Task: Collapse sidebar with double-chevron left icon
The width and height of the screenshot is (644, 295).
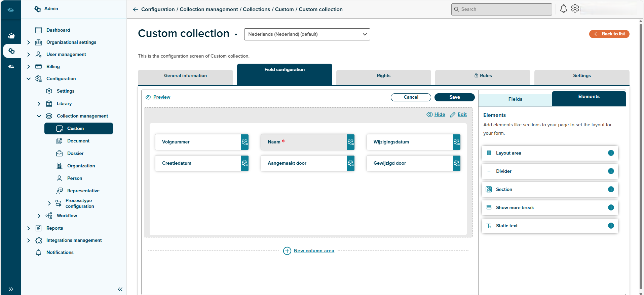Action: tap(120, 289)
